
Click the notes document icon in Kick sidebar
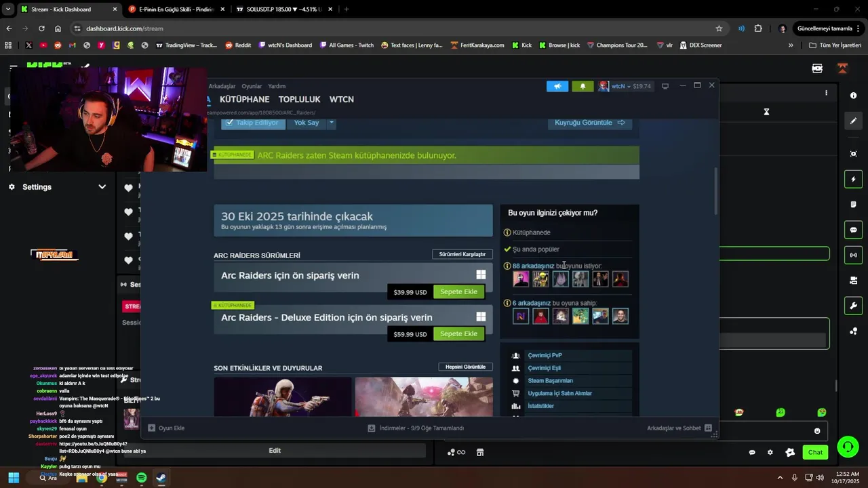tap(853, 205)
